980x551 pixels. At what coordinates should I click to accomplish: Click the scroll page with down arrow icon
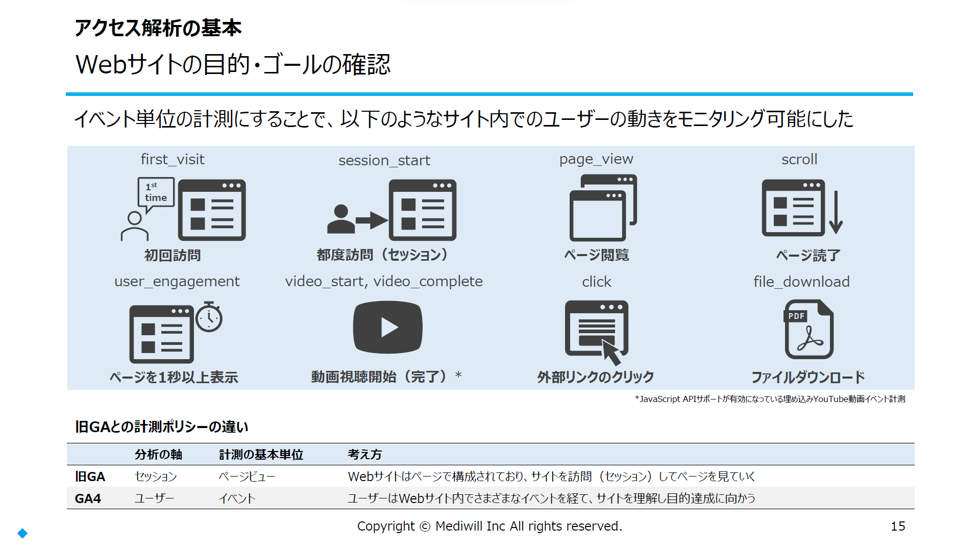point(802,208)
